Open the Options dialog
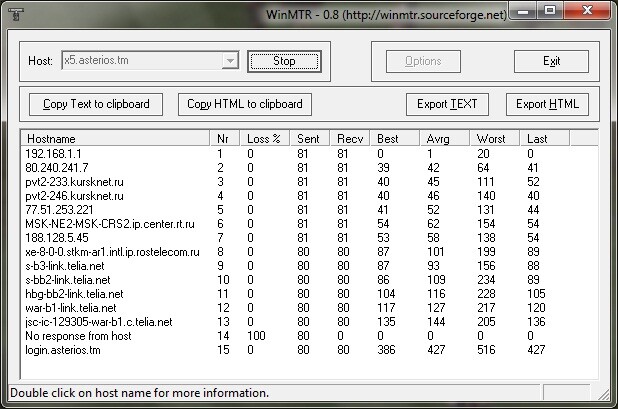Screen dimensions: 618x409 [423, 61]
